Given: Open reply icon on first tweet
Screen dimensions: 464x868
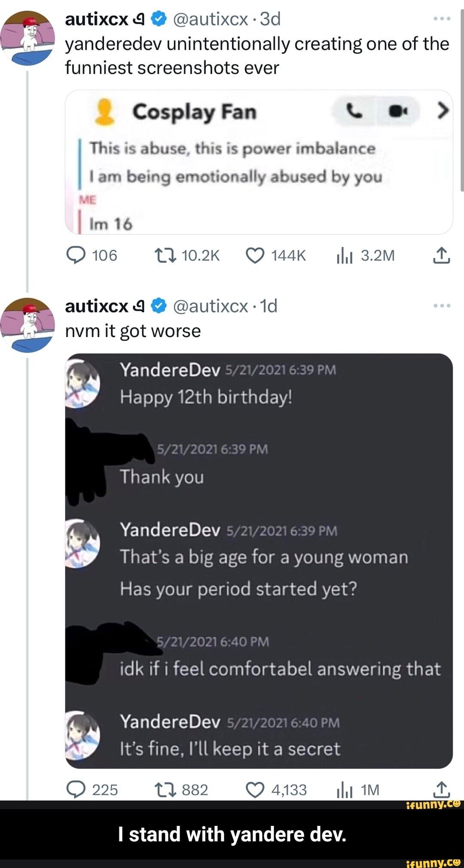Looking at the screenshot, I should (x=76, y=255).
